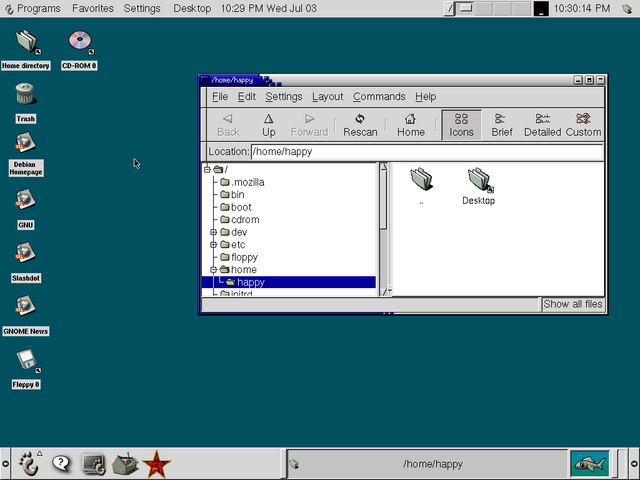This screenshot has width=640, height=480.
Task: Open the top panel Settings menu
Action: pyautogui.click(x=142, y=8)
